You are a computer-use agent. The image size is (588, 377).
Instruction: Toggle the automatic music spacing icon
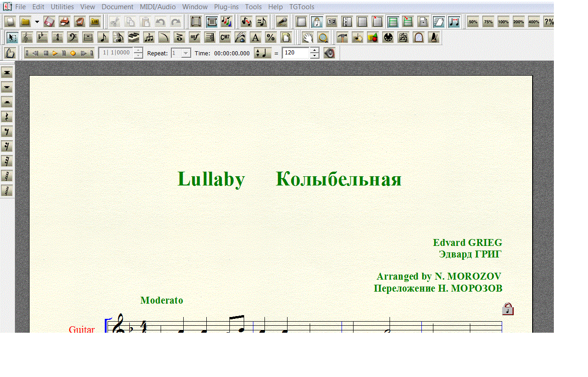(x=454, y=22)
